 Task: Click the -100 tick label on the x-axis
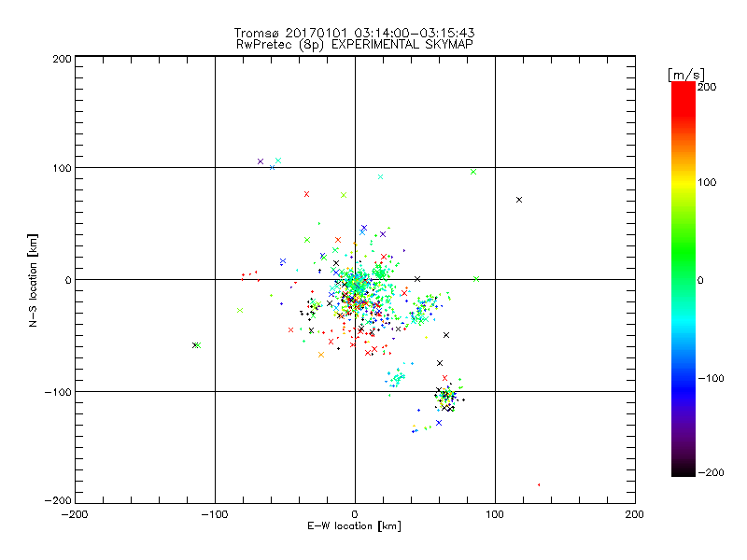coord(215,514)
